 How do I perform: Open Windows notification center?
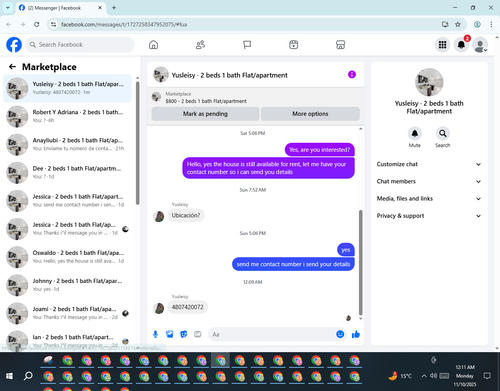[487, 376]
